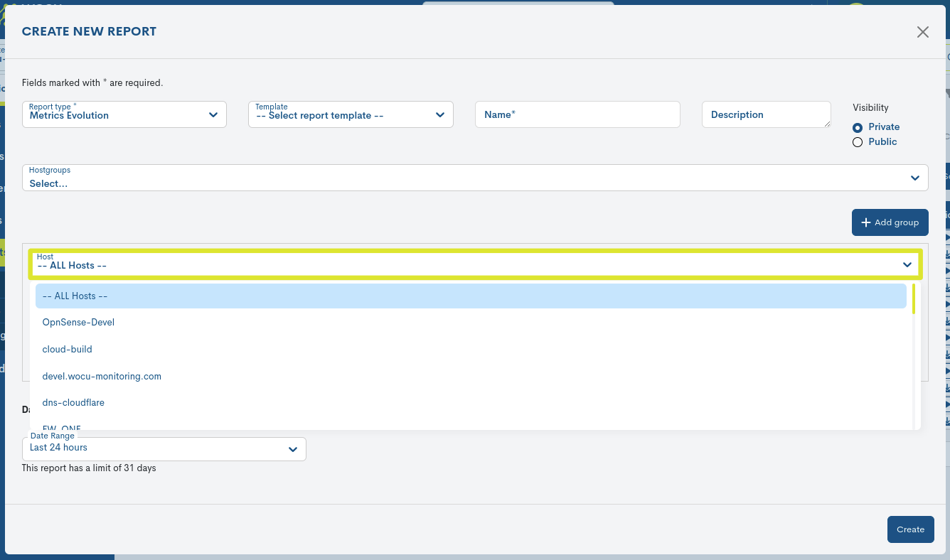Click the plus icon in Add group
Viewport: 950px width, 560px height.
[865, 222]
